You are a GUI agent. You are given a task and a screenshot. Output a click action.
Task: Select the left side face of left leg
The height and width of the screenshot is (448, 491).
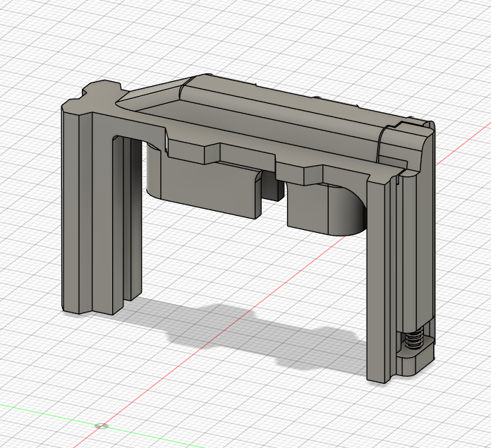[x=71, y=212]
